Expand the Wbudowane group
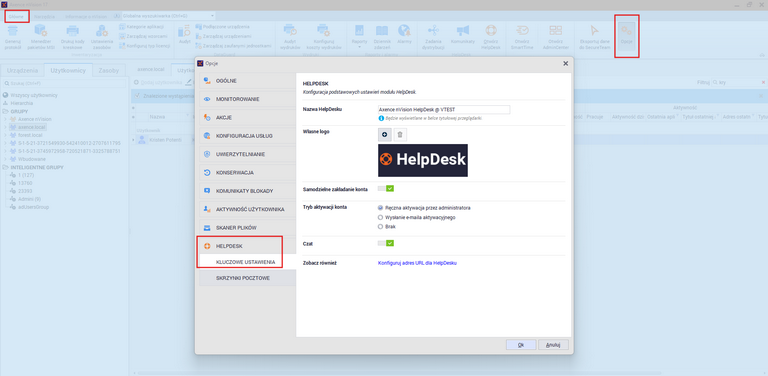Image resolution: width=768 pixels, height=376 pixels. (5, 159)
